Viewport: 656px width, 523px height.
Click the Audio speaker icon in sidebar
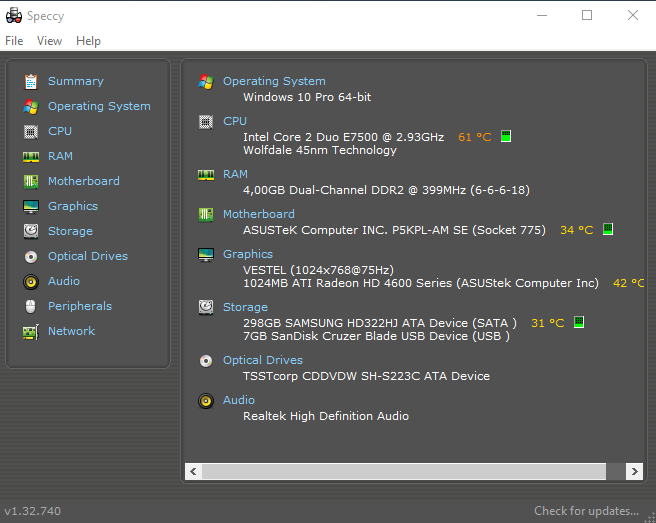[x=31, y=282]
